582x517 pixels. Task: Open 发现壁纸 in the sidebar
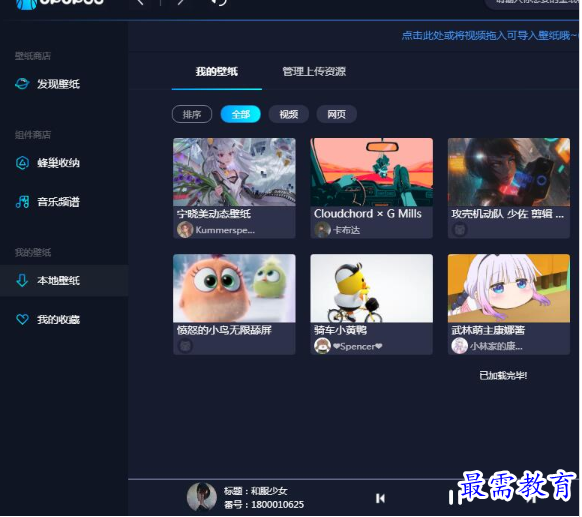point(58,84)
